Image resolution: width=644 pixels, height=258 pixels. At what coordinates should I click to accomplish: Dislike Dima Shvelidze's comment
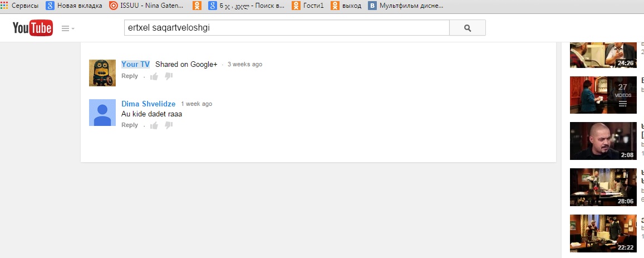[x=169, y=125]
